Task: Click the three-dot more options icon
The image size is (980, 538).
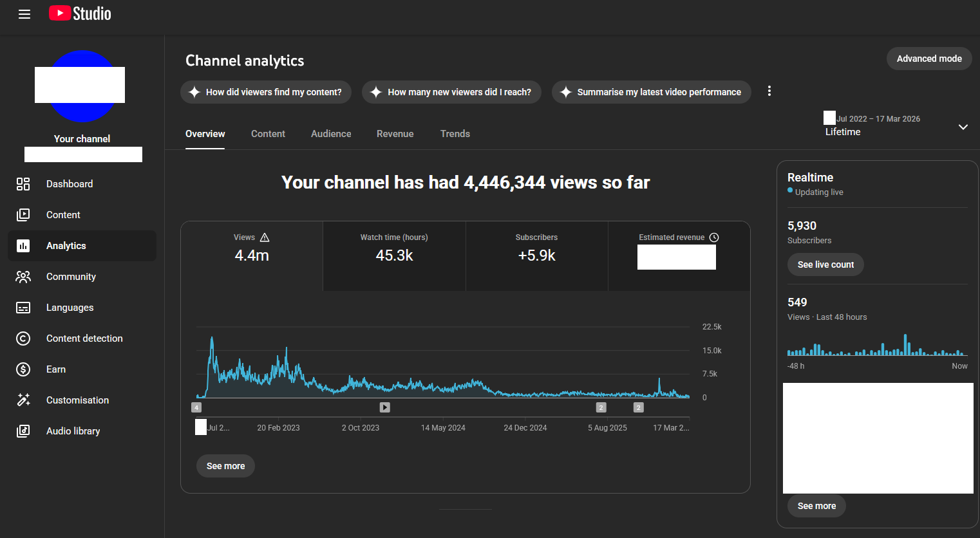Action: (x=769, y=91)
